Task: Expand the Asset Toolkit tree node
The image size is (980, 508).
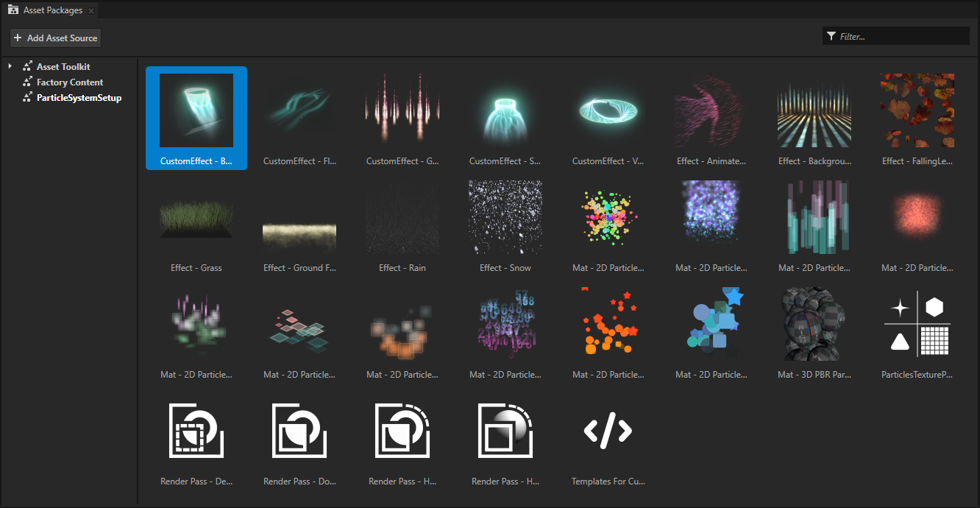Action: coord(10,66)
